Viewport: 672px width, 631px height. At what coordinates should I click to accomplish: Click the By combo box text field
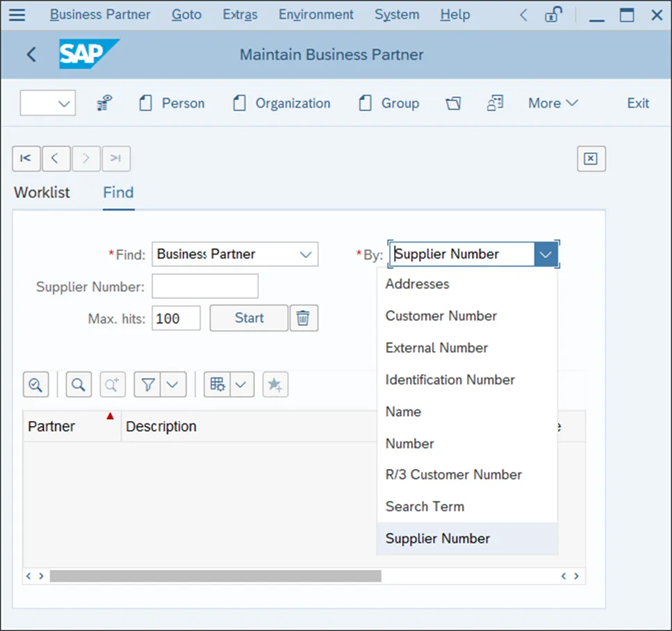pyautogui.click(x=462, y=254)
